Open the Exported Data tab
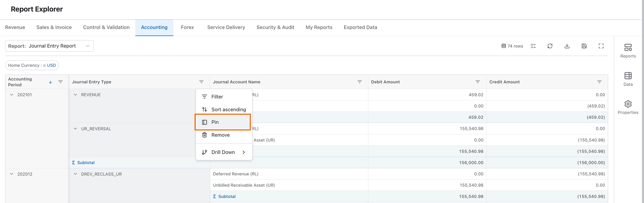This screenshot has height=203, width=644. coord(360,27)
